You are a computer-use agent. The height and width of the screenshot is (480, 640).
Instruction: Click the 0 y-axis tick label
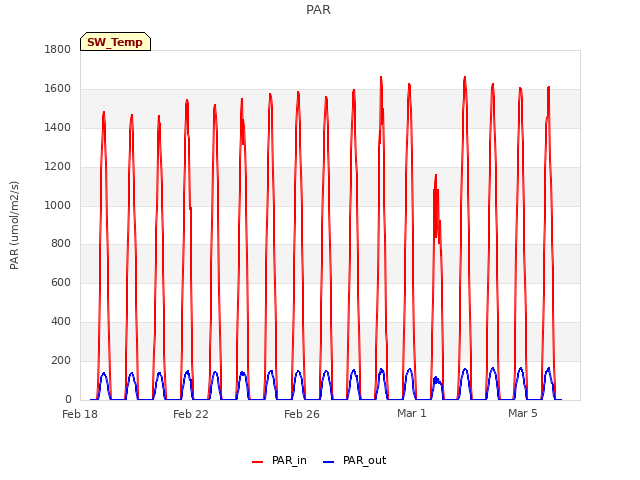68,399
